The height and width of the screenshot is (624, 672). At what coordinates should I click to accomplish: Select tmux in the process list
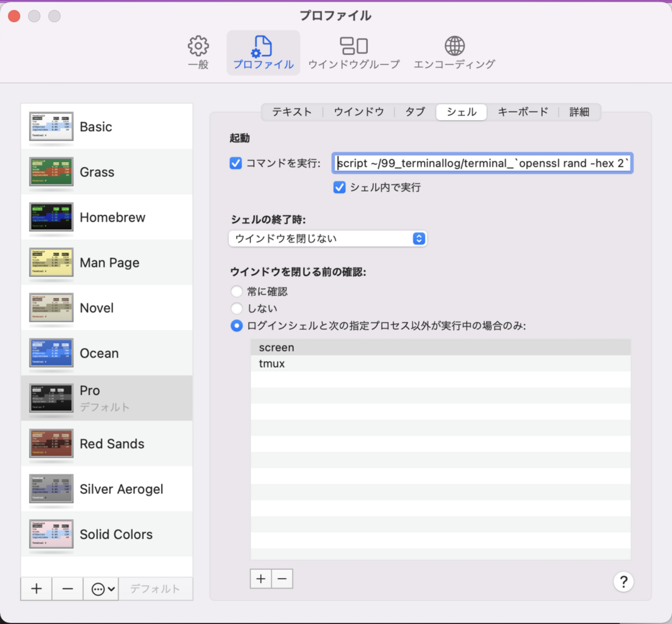click(272, 364)
